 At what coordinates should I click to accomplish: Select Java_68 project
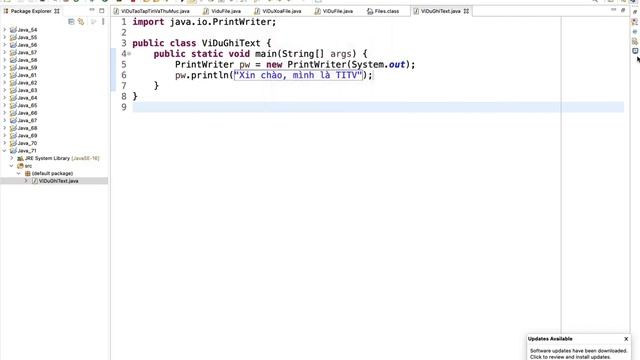click(27, 128)
